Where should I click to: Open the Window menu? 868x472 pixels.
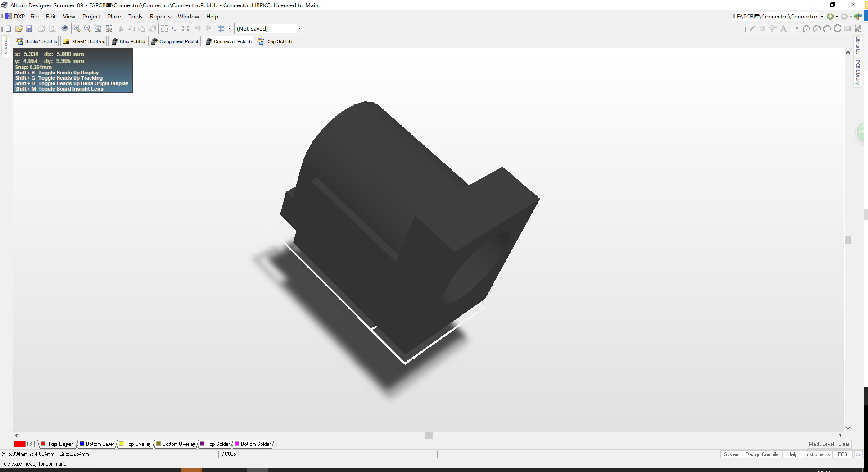click(188, 16)
